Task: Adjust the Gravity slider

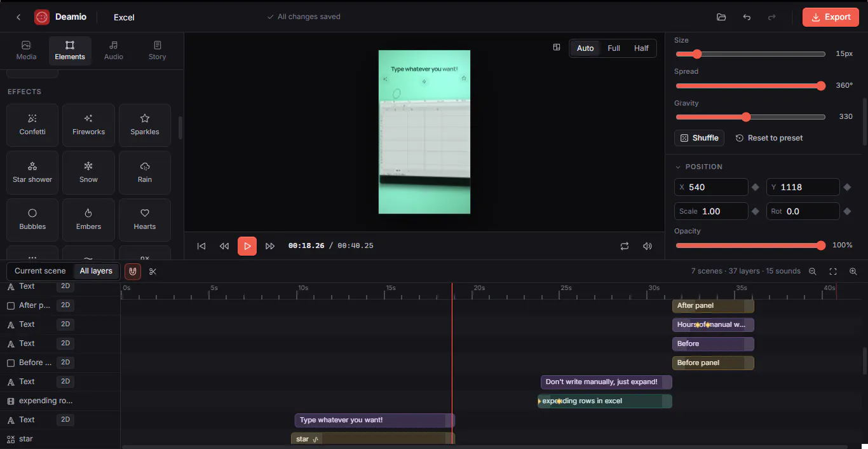Action: pos(750,117)
